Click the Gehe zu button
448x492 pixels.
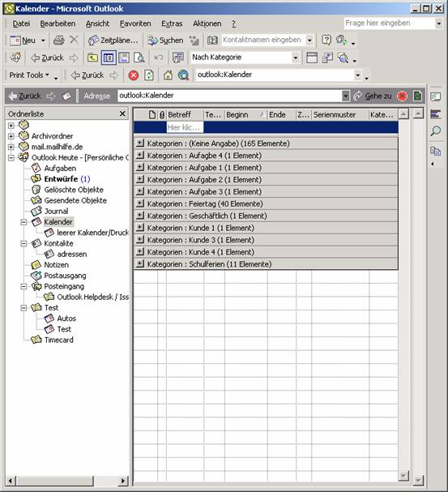tap(373, 96)
